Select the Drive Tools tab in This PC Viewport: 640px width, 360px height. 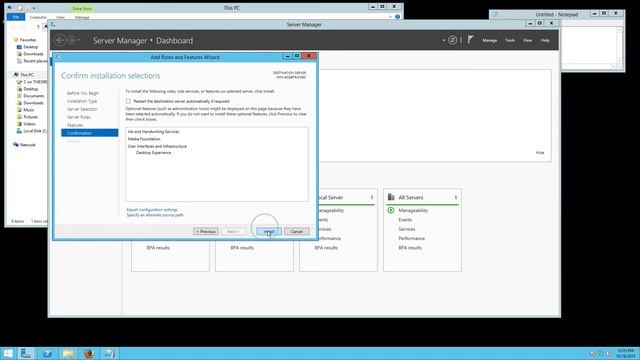pos(82,8)
